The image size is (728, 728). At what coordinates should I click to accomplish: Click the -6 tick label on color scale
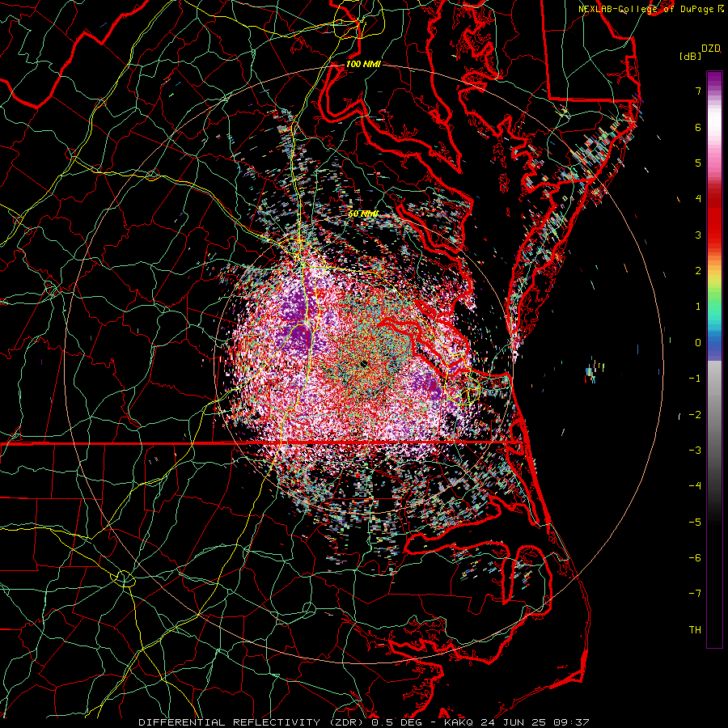click(695, 558)
